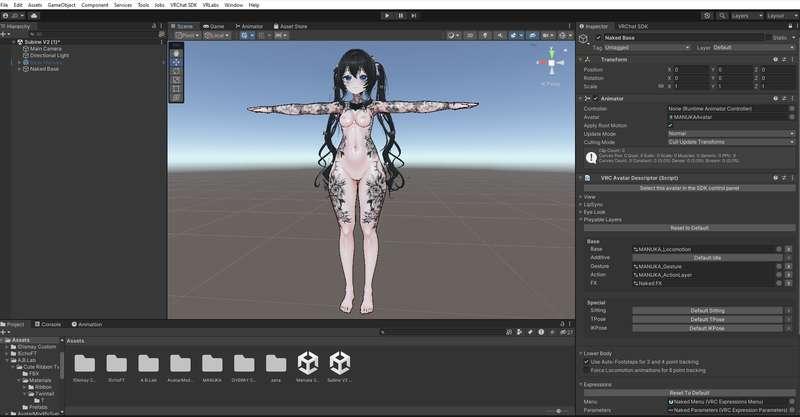Screen dimensions: 800x417
Task: Select the Scale tool in Scene overlay
Action: pos(176,79)
